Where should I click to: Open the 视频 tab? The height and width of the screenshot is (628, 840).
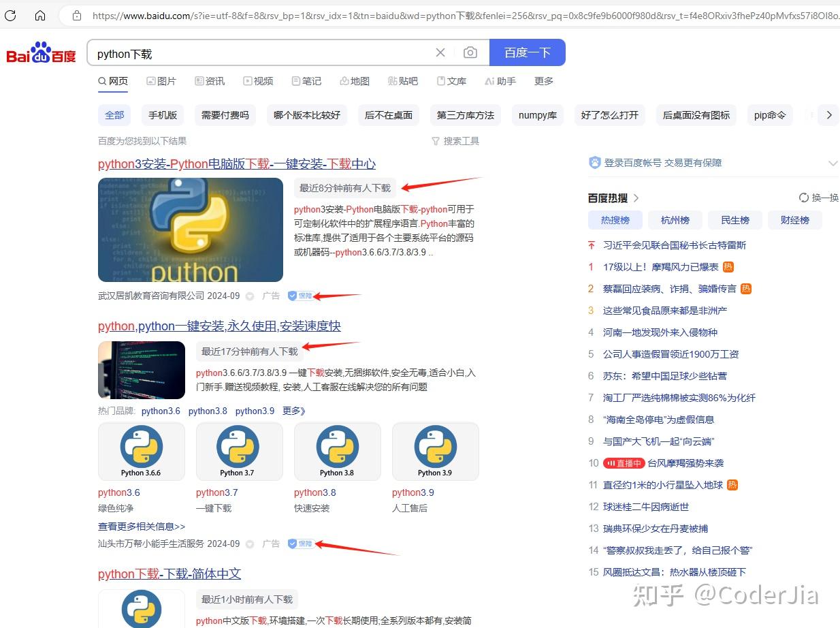pyautogui.click(x=258, y=81)
